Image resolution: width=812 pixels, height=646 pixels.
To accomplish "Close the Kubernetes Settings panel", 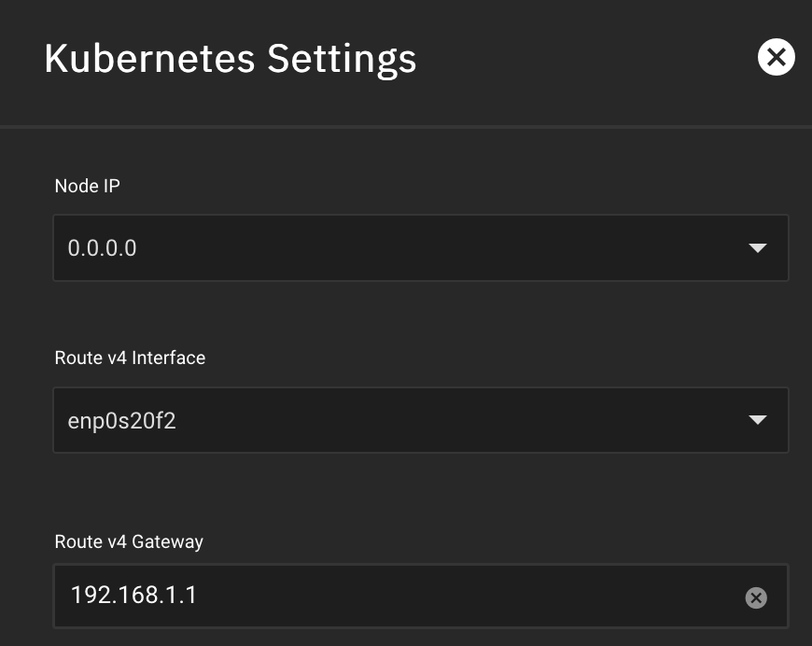I will click(776, 58).
